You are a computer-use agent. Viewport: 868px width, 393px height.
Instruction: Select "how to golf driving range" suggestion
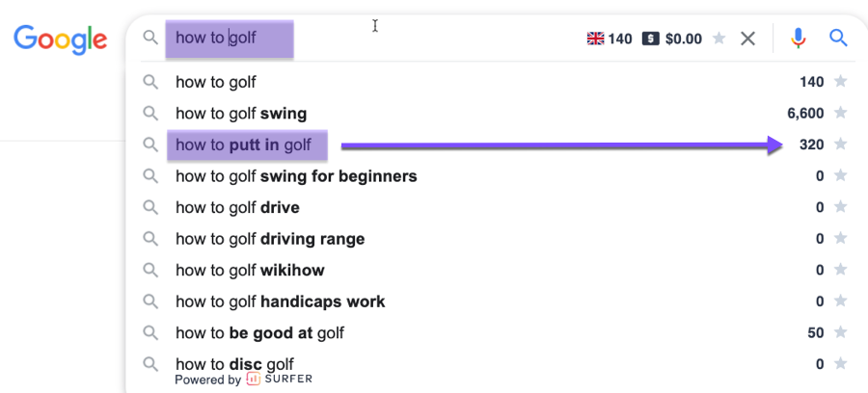coord(270,239)
